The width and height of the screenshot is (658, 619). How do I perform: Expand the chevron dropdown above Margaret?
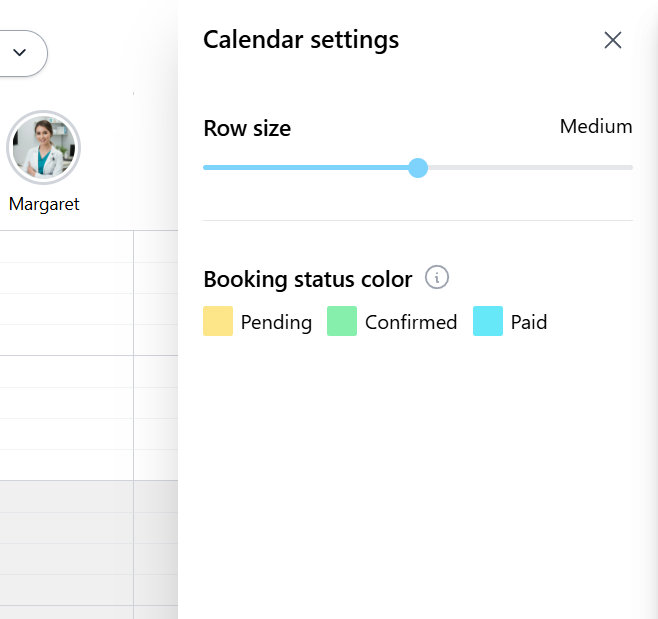[x=20, y=53]
